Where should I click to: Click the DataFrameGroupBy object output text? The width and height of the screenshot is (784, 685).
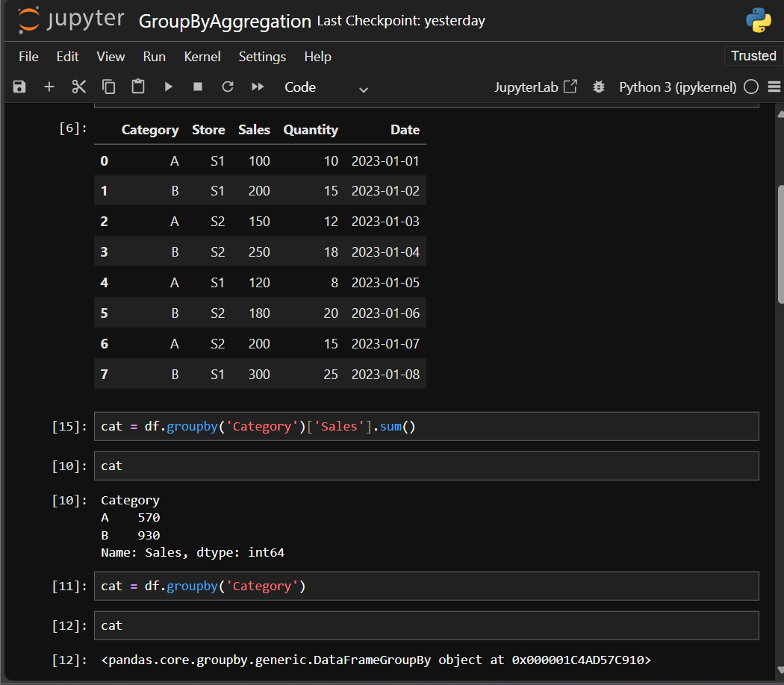coord(376,660)
